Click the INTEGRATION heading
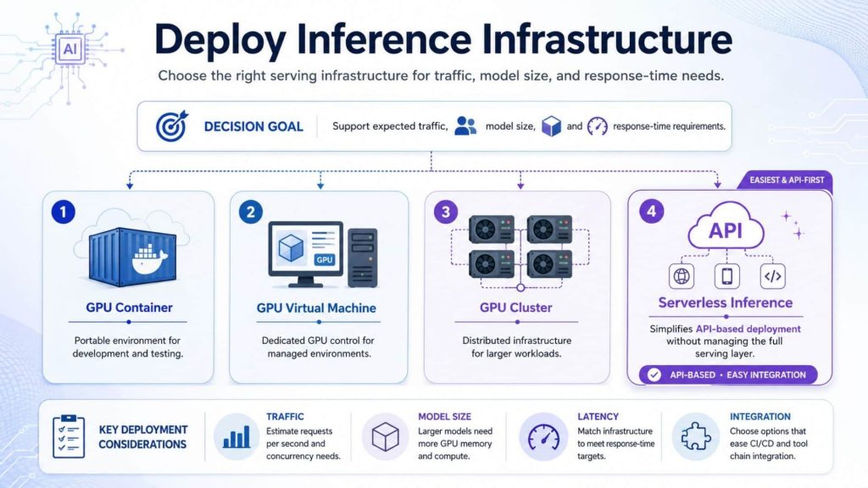Image resolution: width=868 pixels, height=488 pixels. pyautogui.click(x=760, y=417)
